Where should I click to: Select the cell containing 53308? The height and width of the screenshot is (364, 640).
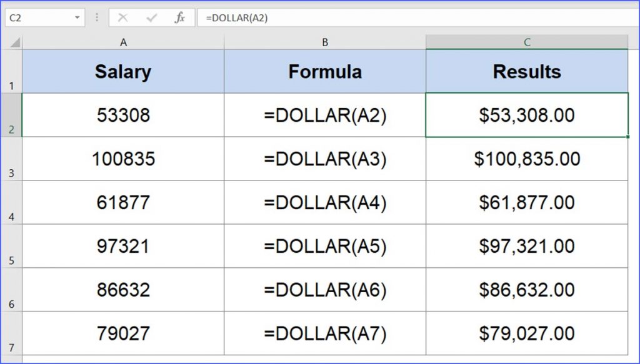[123, 115]
